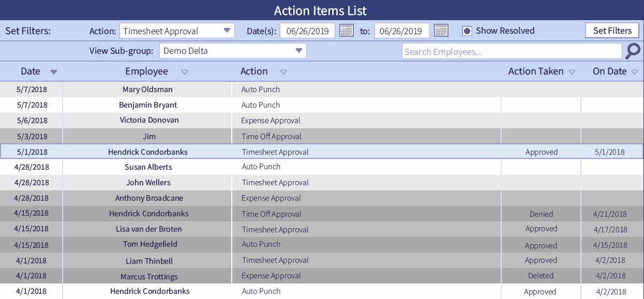Screen dimensions: 644x299
Task: Toggle the Show Resolved option
Action: (x=467, y=30)
